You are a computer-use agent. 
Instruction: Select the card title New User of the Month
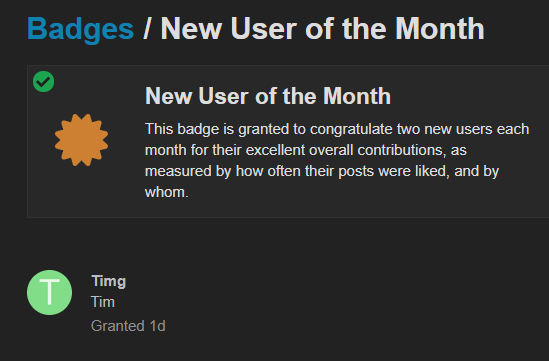[268, 96]
